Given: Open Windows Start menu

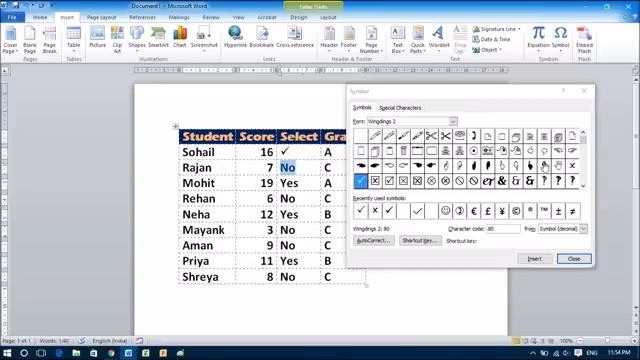Looking at the screenshot, I should [x=7, y=353].
